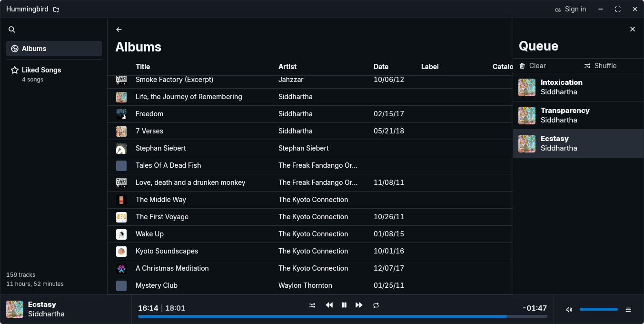Clear the queue
644x324 pixels.
[533, 66]
